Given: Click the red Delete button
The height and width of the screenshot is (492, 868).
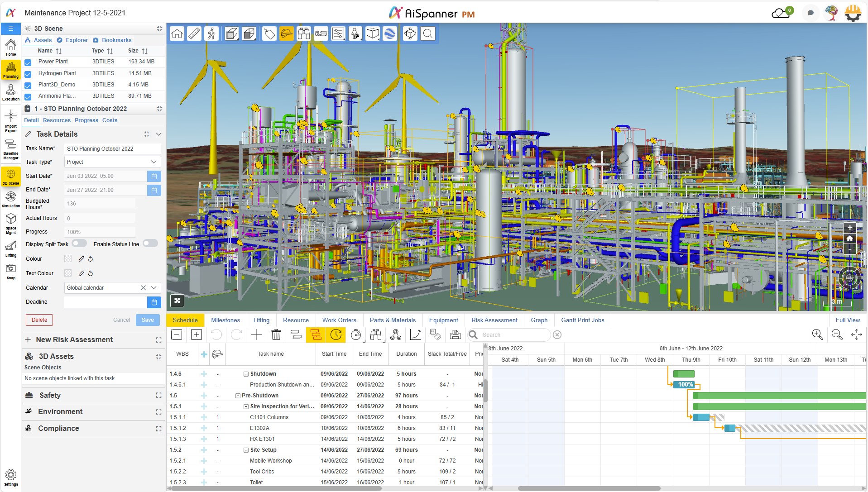Looking at the screenshot, I should tap(39, 320).
